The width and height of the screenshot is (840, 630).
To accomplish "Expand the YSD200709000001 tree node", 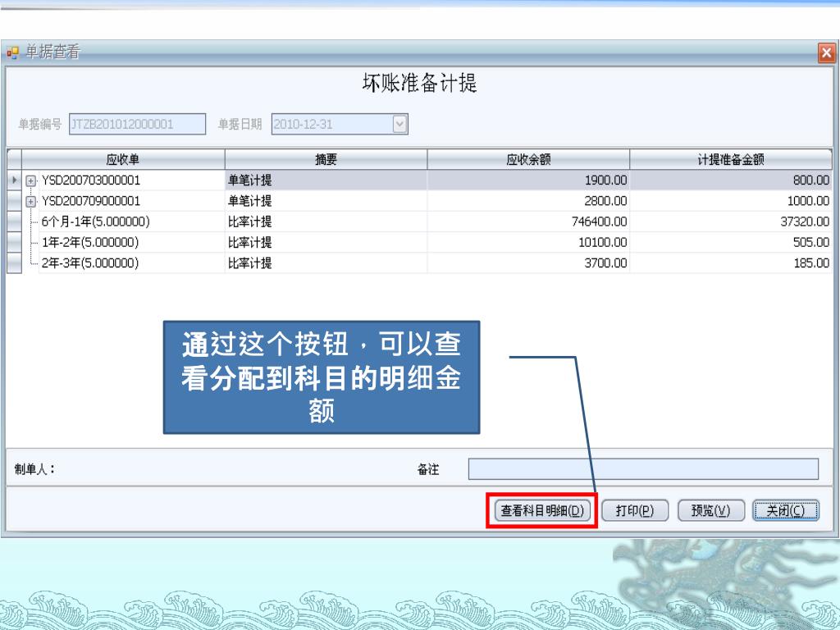I will (30, 202).
